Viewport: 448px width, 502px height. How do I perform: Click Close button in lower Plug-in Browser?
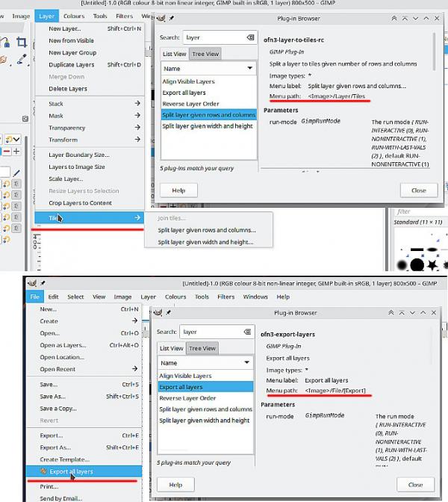tap(415, 485)
